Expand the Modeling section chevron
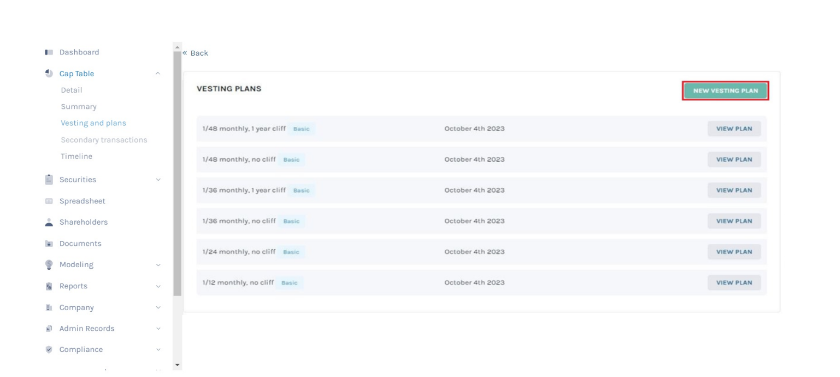Image resolution: width=840 pixels, height=377 pixels. click(x=158, y=265)
